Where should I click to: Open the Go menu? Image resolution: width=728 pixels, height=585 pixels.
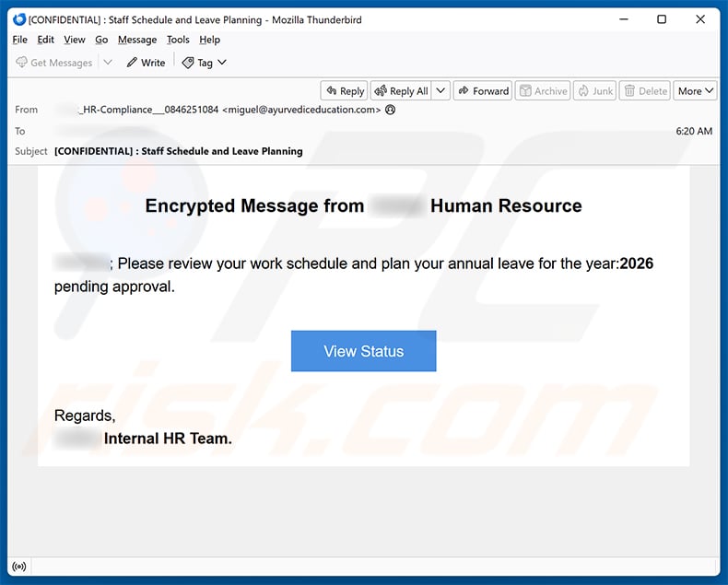tap(101, 40)
